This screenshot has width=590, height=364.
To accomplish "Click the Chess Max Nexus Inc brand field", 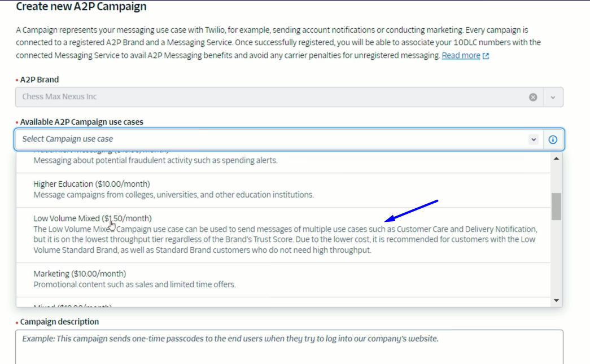I will (271, 97).
